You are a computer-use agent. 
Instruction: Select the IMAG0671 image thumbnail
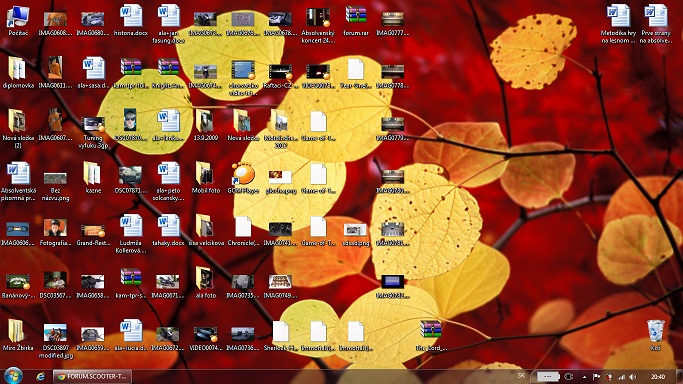point(168,286)
